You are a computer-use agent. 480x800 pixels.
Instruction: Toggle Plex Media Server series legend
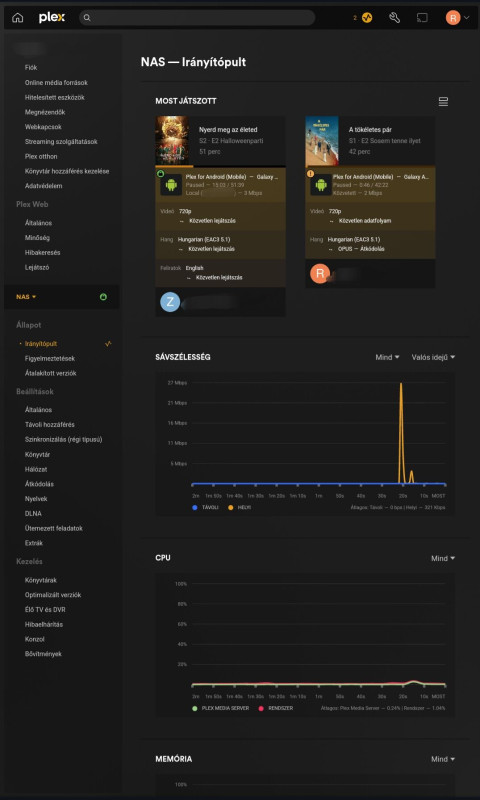pos(220,708)
